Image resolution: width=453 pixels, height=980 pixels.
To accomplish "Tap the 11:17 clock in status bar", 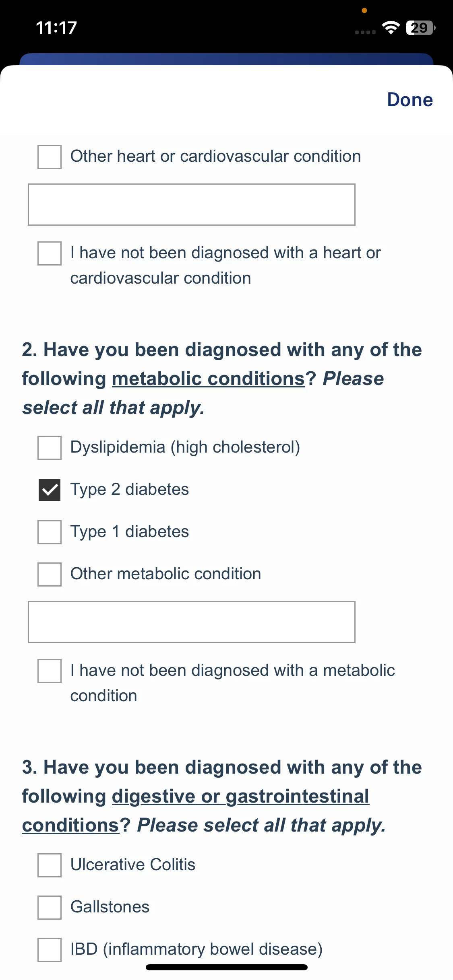I will coord(56,28).
